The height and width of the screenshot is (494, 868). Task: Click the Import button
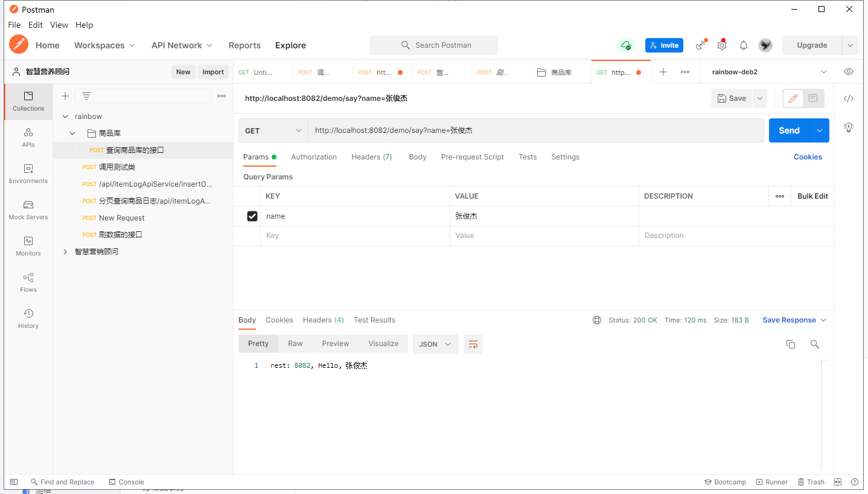213,72
